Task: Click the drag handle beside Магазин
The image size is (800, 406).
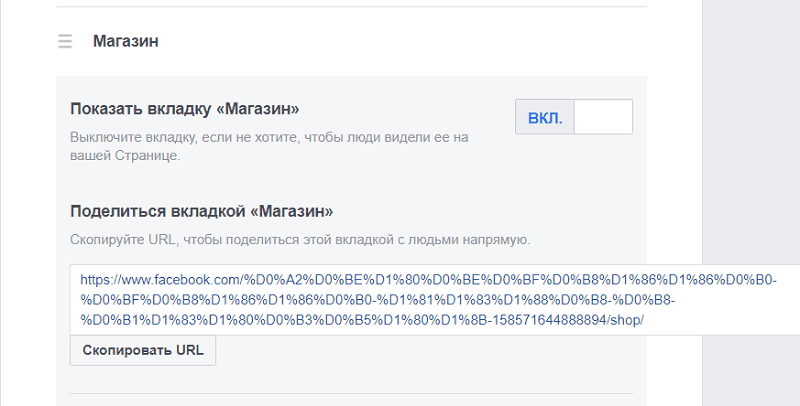Action: (65, 41)
